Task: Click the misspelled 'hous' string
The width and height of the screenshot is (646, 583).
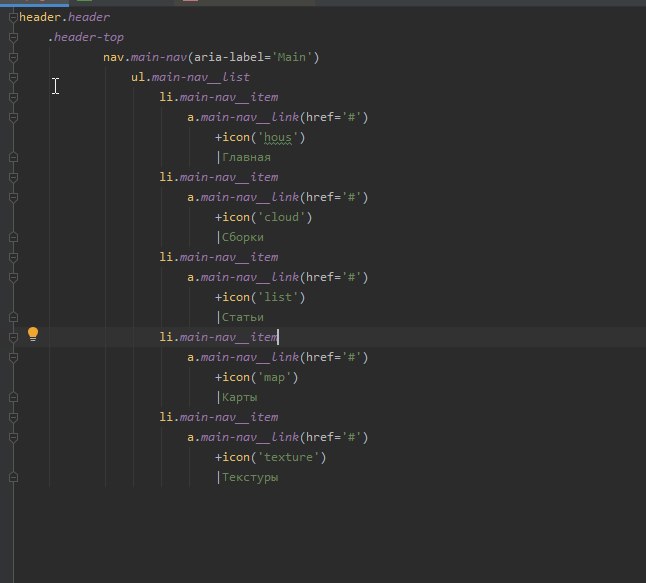Action: pos(278,137)
